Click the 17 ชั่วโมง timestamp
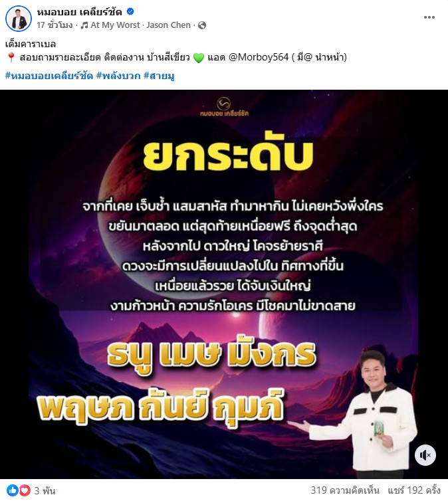Screen dimensions: 448x501 [x=55, y=25]
